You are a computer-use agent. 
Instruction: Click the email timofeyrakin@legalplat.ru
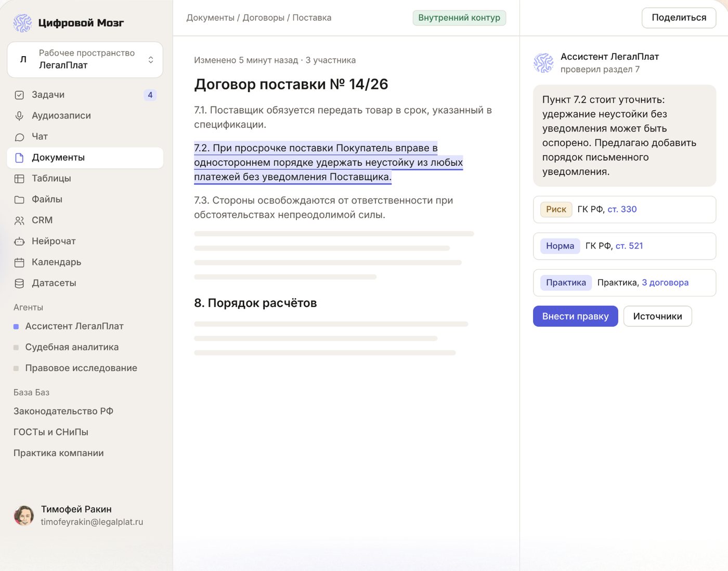[92, 522]
